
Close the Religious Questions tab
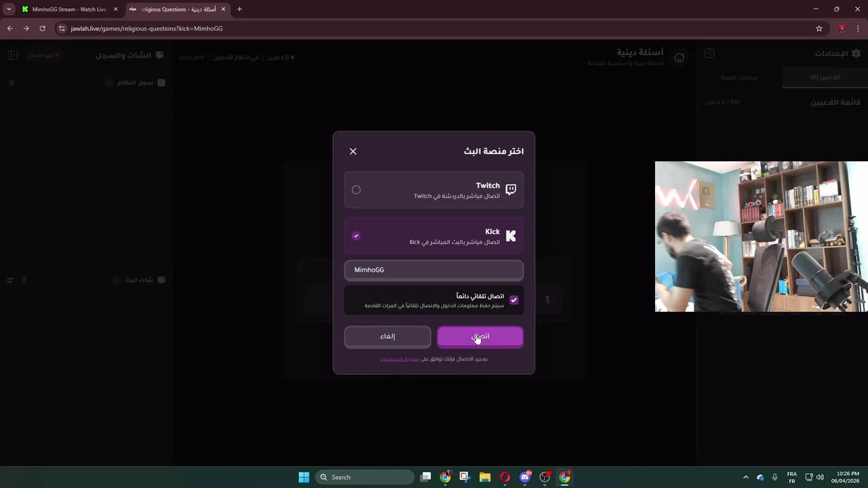223,9
